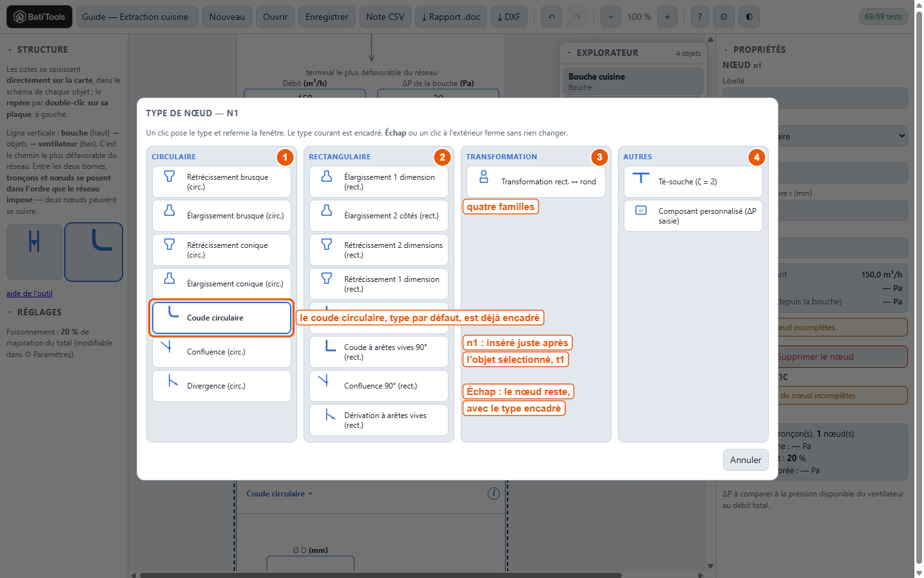The width and height of the screenshot is (924, 578).
Task: Open the Coude circulaire dropdown on canvas
Action: [x=279, y=494]
